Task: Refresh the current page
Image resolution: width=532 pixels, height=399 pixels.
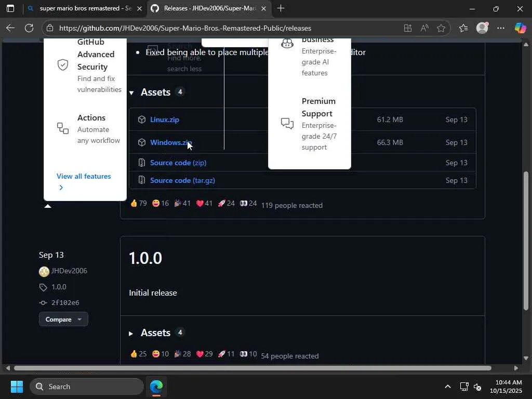Action: 29,28
